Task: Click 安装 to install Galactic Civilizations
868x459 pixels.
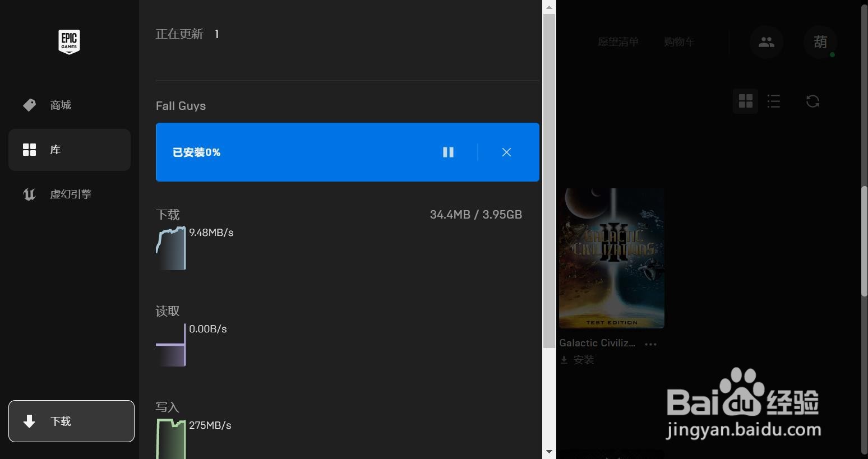Action: pyautogui.click(x=577, y=360)
